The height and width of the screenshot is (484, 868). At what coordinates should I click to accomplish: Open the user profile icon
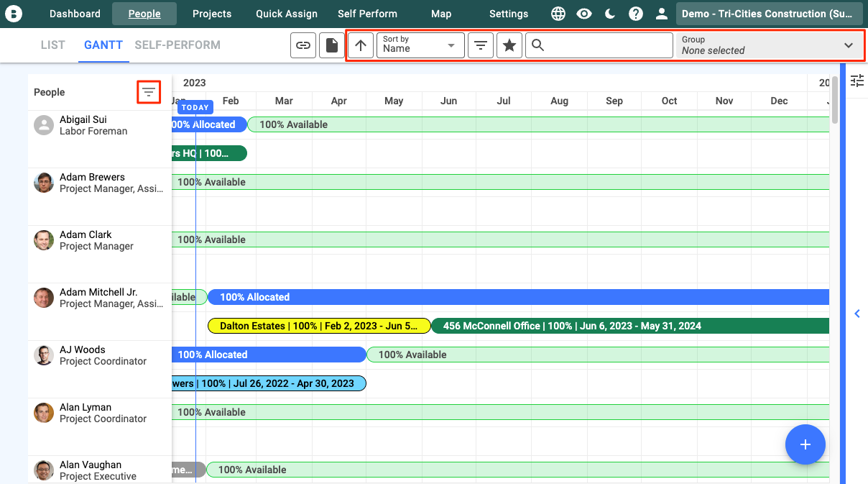coord(662,14)
